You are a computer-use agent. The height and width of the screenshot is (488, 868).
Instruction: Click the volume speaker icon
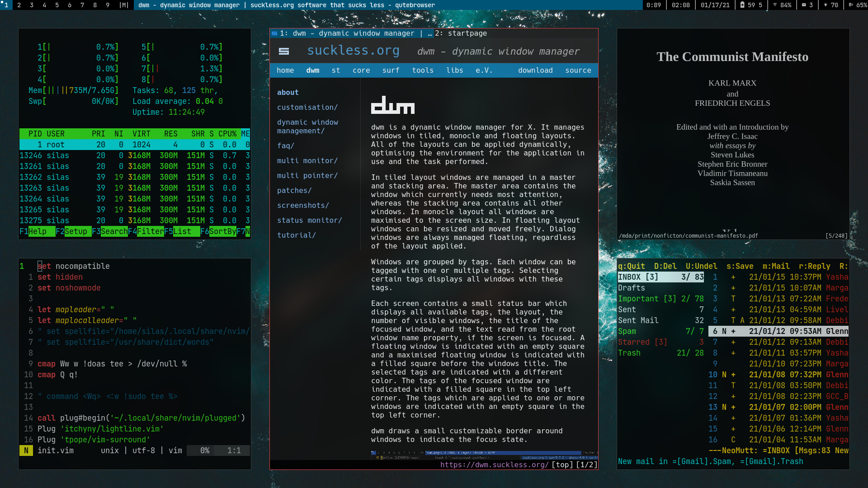click(851, 5)
